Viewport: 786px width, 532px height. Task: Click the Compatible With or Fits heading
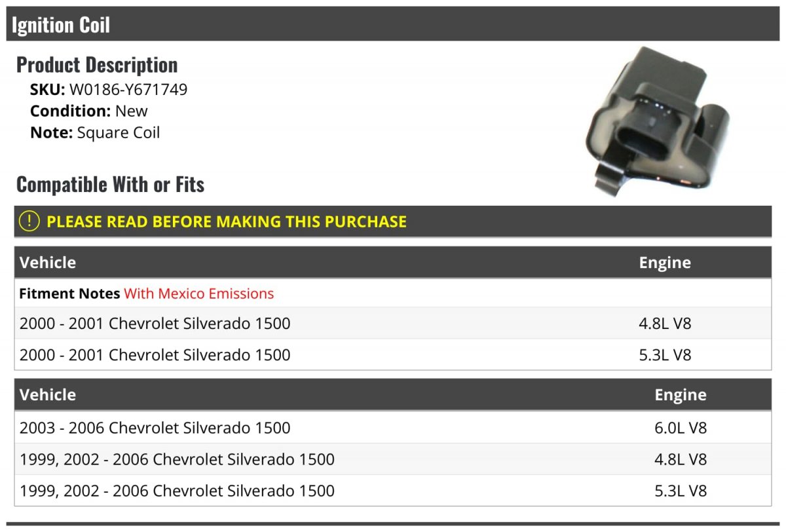(x=110, y=185)
